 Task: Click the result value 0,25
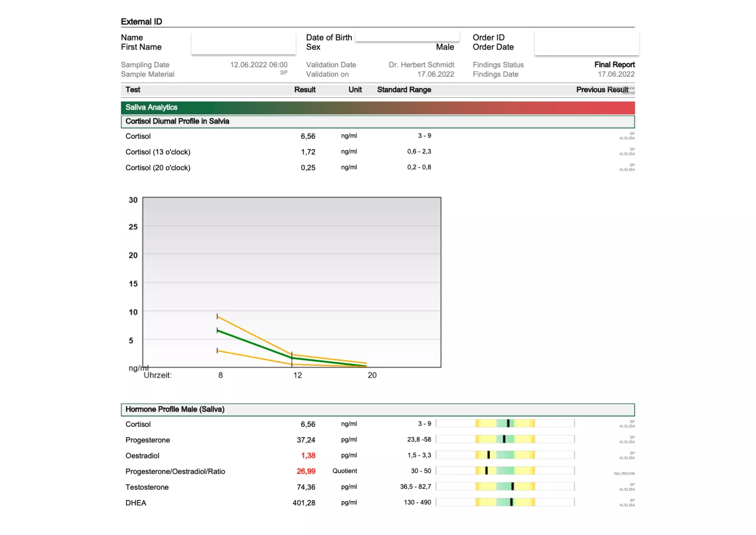tap(308, 168)
